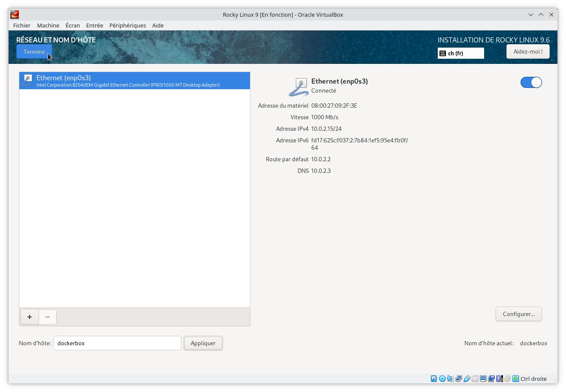Click the mouse integration status icon
Viewport: 566px width, 392px height.
[x=507, y=379]
